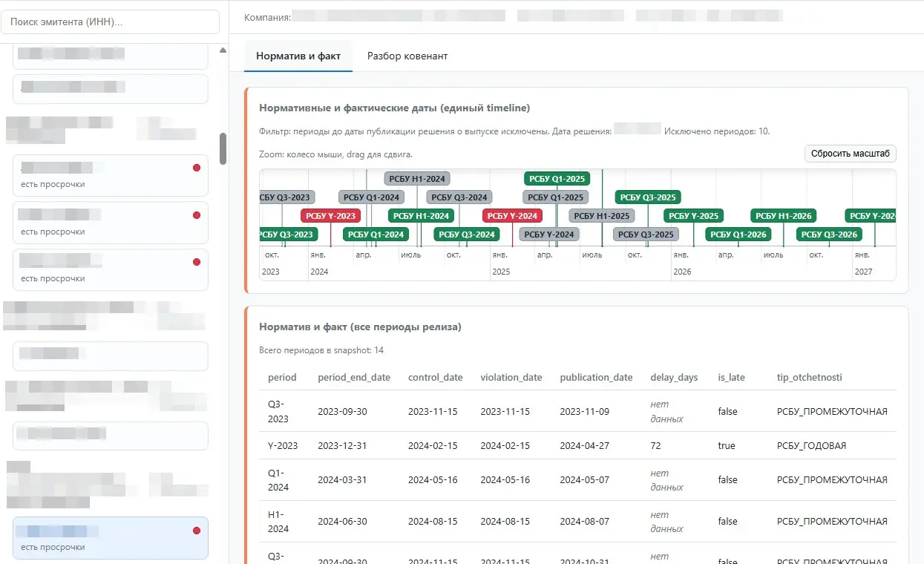Click the green РСБУ Q3-2025 marker
This screenshot has height=564, width=924.
[648, 197]
